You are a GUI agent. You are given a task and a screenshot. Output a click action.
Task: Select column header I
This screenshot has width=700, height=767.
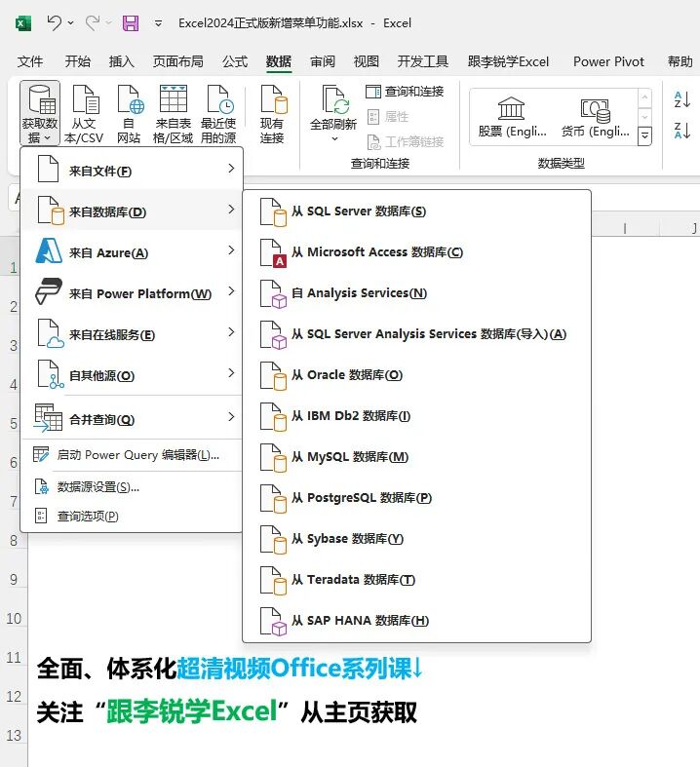pos(625,228)
